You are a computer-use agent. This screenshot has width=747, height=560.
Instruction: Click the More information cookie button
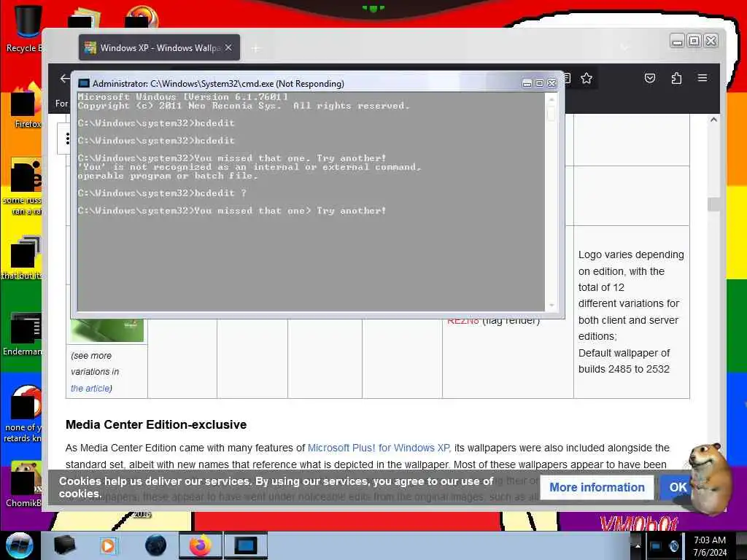point(597,487)
